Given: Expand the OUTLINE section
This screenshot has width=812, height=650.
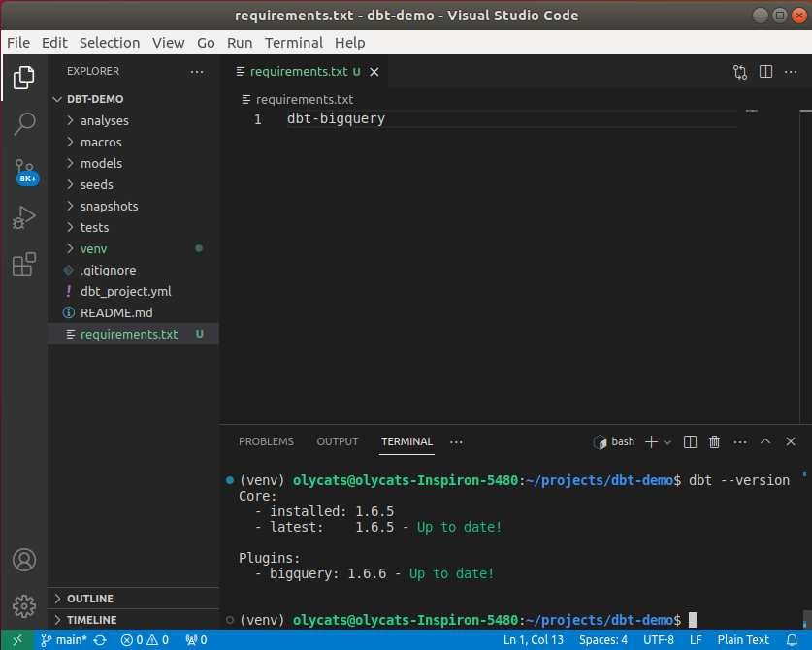Looking at the screenshot, I should point(133,599).
